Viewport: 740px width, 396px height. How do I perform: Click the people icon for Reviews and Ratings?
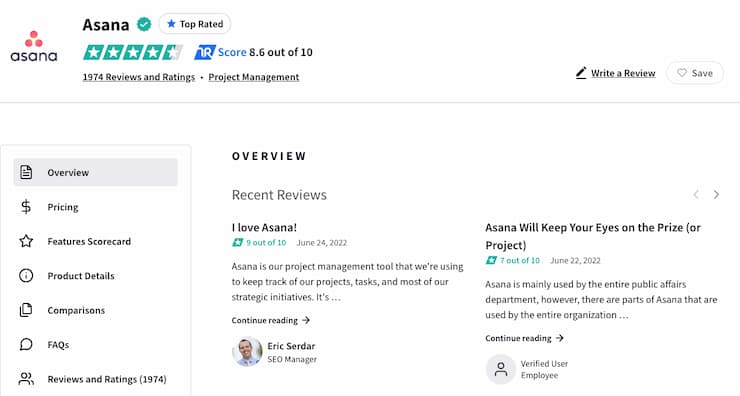click(26, 379)
